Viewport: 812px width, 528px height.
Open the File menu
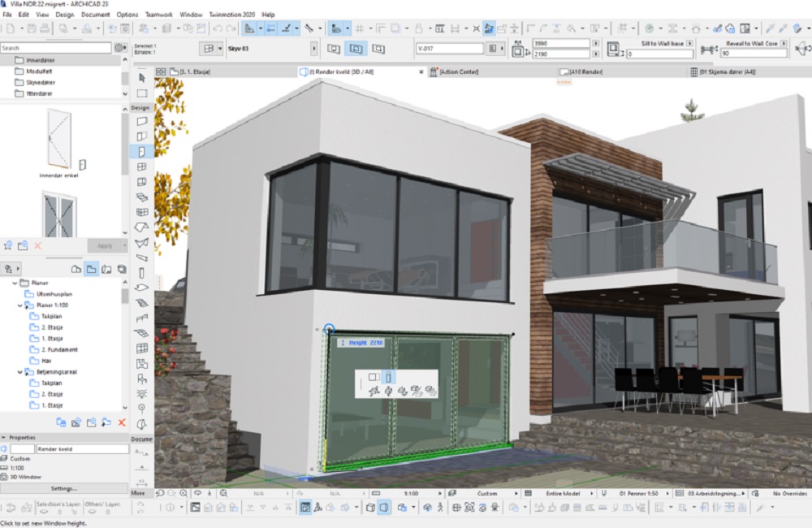[x=7, y=15]
